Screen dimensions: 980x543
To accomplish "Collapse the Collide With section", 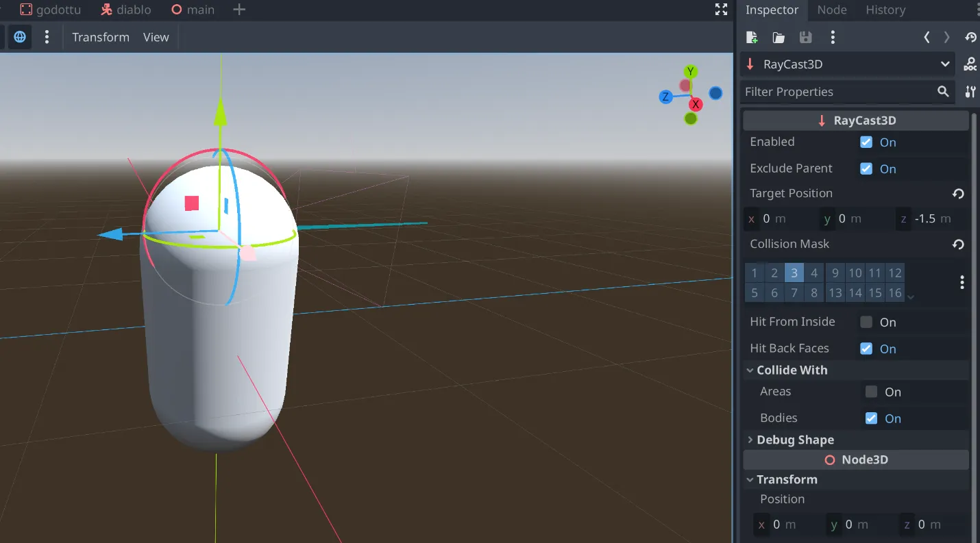I will (792, 370).
